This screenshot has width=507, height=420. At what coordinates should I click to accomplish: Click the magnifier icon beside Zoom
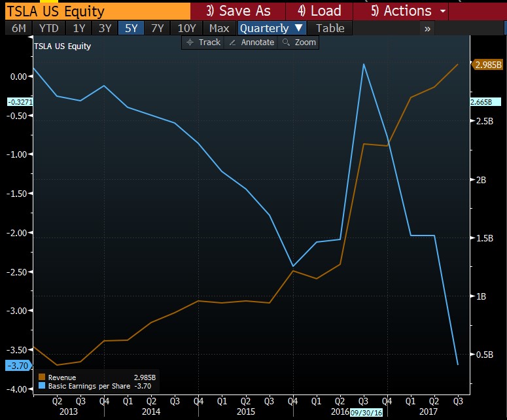[x=286, y=43]
